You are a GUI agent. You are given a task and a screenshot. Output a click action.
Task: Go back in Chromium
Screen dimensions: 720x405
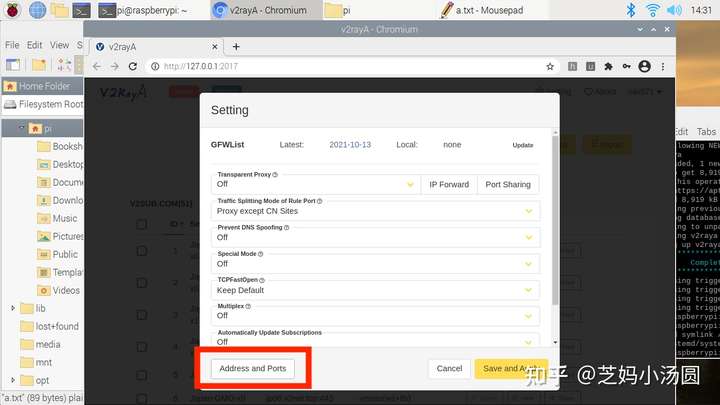(x=96, y=66)
